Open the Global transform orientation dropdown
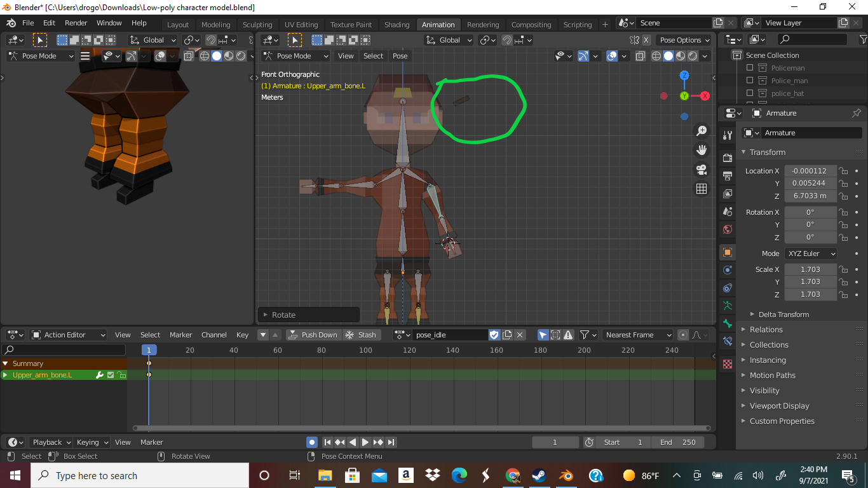 click(449, 40)
